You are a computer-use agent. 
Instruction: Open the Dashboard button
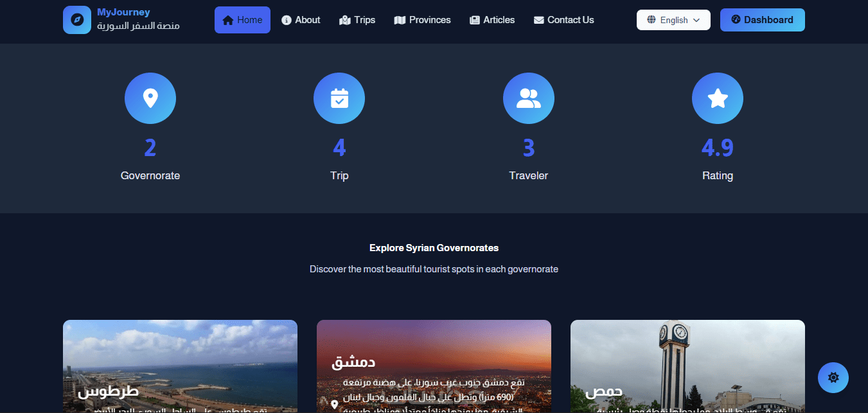762,20
